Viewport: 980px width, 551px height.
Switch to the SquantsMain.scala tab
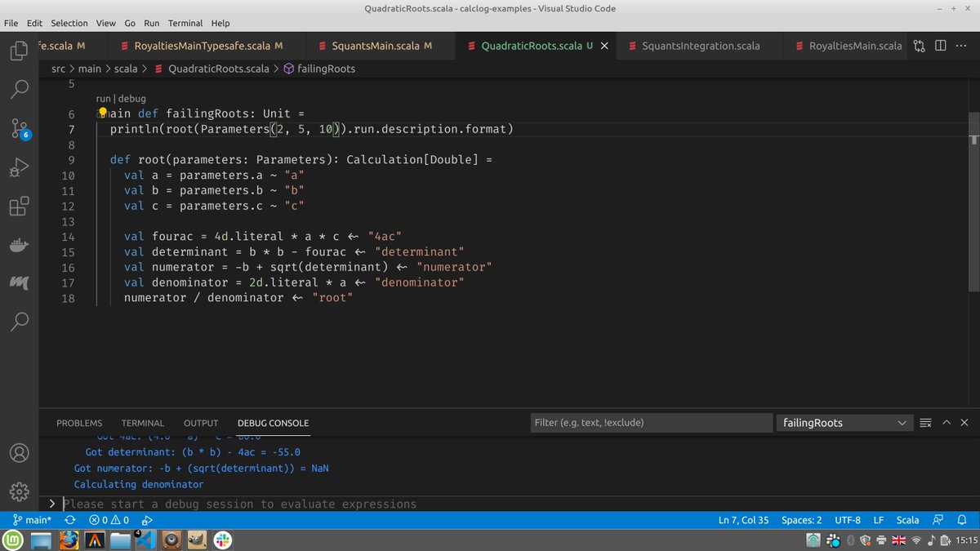(381, 46)
